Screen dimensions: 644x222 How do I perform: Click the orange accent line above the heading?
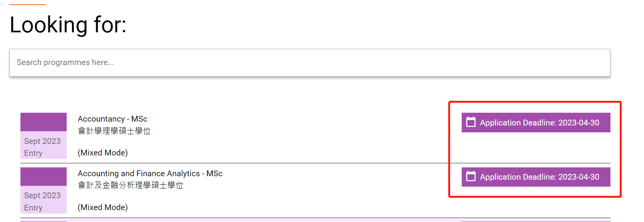point(28,5)
